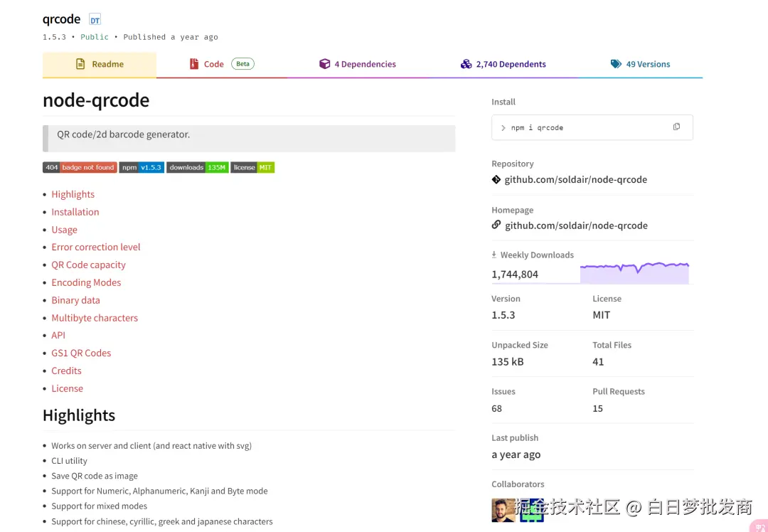This screenshot has height=532, width=768.
Task: Open the Homepage github.com/soldair/node-qrcode link
Action: coord(576,226)
